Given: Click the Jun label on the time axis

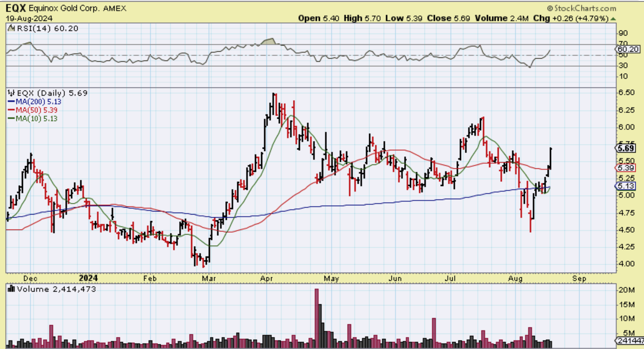Looking at the screenshot, I should click(x=395, y=279).
